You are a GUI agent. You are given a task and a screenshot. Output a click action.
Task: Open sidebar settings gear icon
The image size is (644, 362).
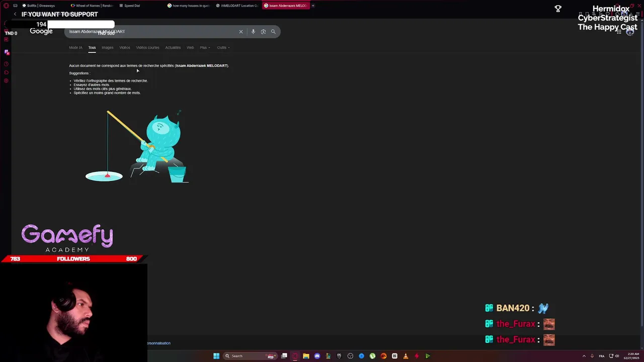[7, 81]
